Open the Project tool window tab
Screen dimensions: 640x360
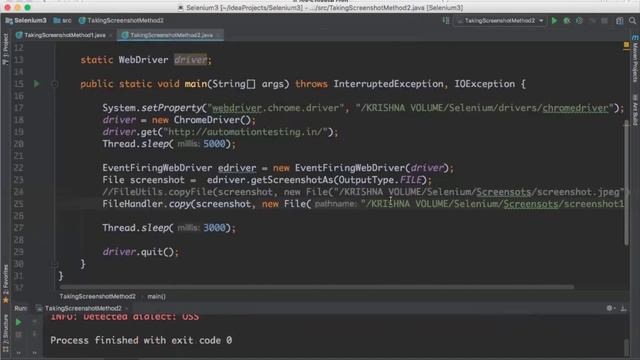(5, 49)
